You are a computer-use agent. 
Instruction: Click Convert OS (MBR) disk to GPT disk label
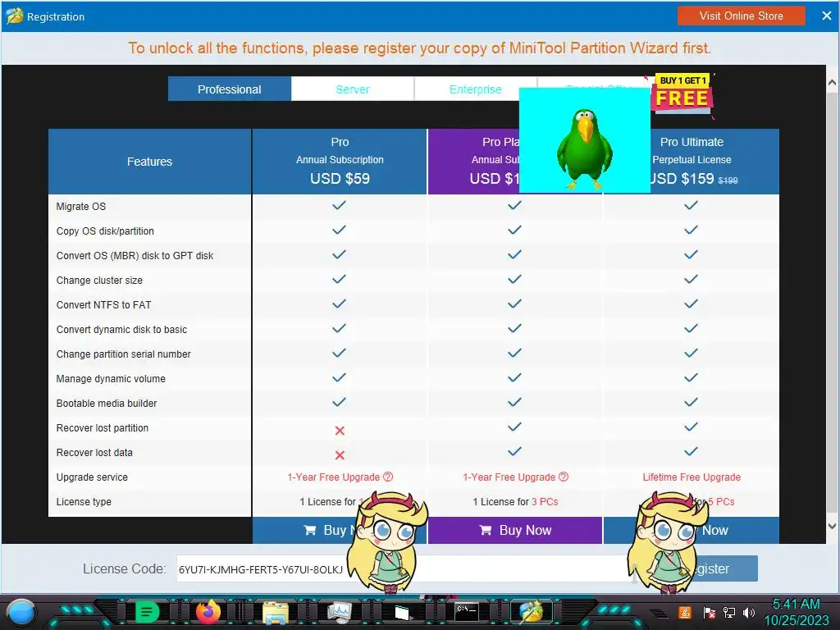[x=135, y=256]
